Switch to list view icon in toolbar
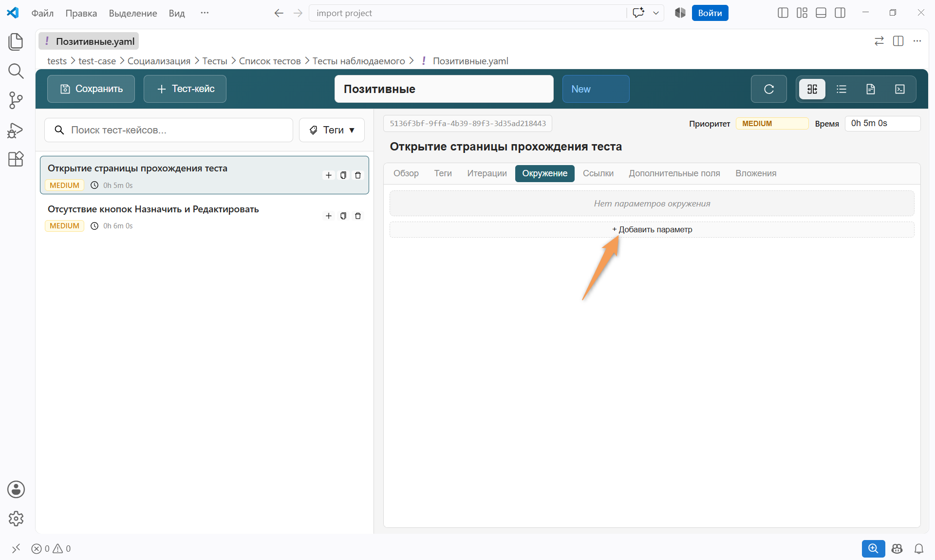Viewport: 935px width, 560px height. point(841,89)
